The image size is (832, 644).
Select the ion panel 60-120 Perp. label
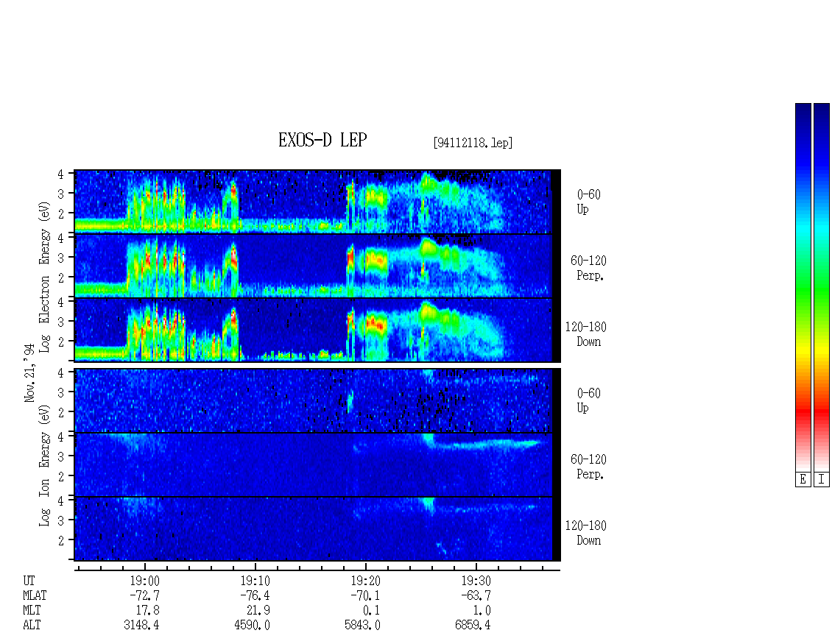(x=588, y=467)
